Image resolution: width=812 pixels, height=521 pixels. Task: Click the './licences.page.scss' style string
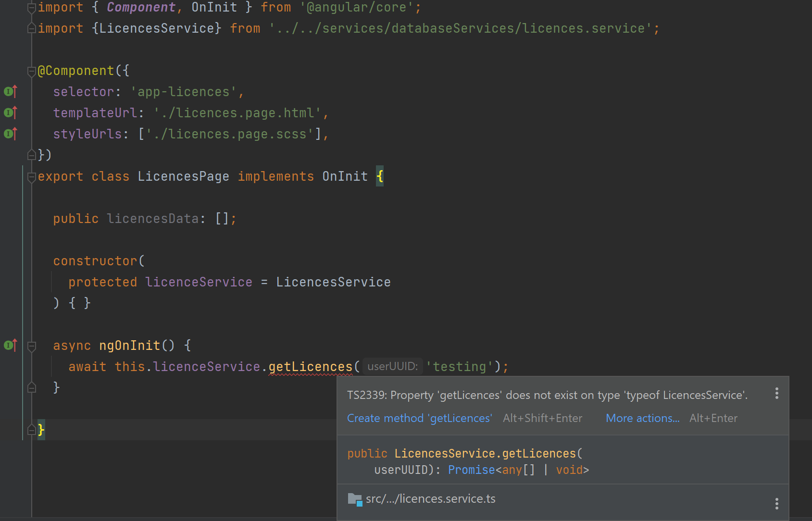(x=230, y=134)
